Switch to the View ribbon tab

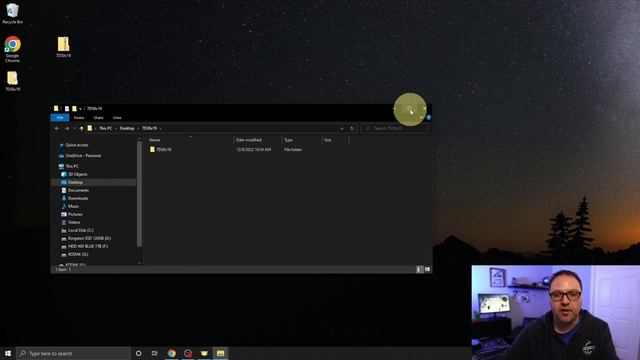[x=117, y=118]
